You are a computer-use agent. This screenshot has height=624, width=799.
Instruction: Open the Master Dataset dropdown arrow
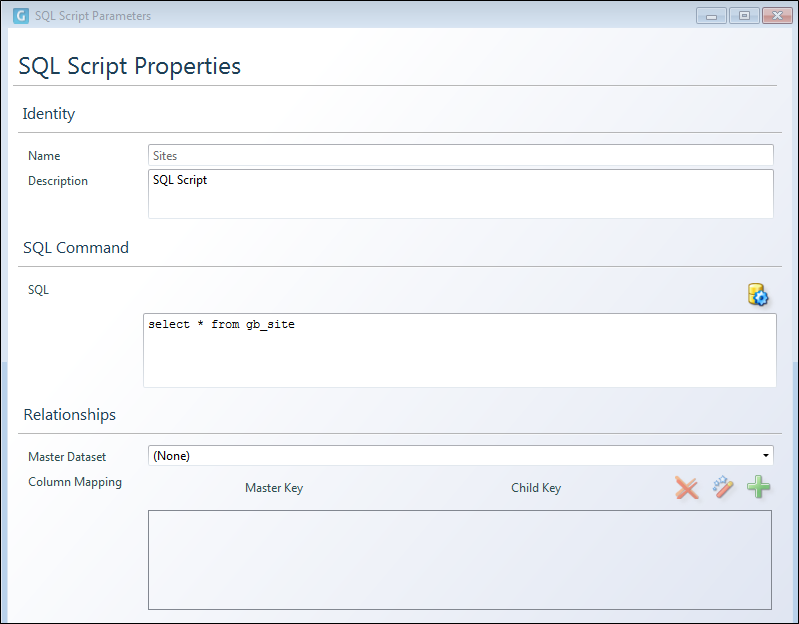click(x=765, y=455)
